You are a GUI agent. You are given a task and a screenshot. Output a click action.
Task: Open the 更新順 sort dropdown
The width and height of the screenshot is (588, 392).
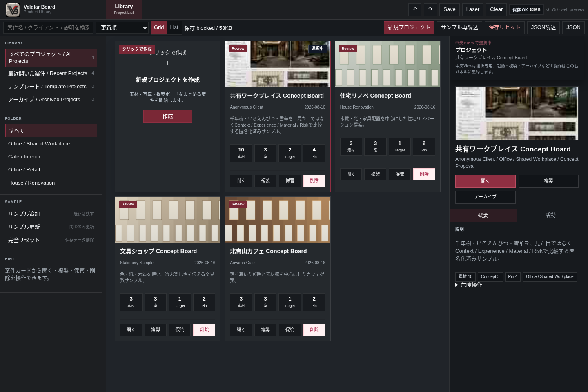(x=122, y=28)
